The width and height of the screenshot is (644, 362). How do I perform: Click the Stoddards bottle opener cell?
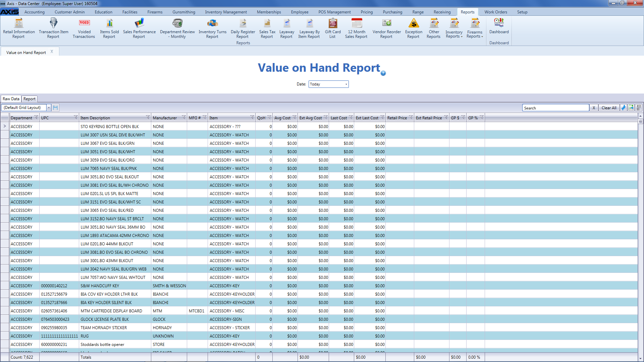tap(115, 345)
